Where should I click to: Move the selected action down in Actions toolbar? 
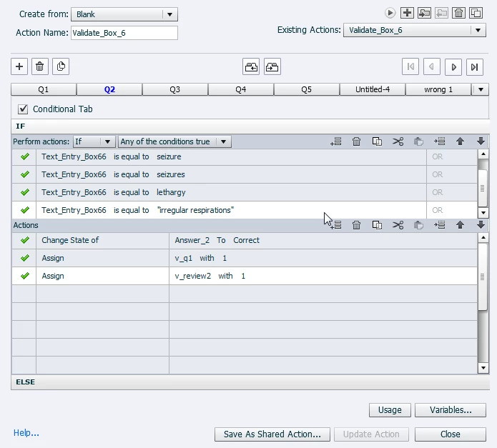click(481, 225)
